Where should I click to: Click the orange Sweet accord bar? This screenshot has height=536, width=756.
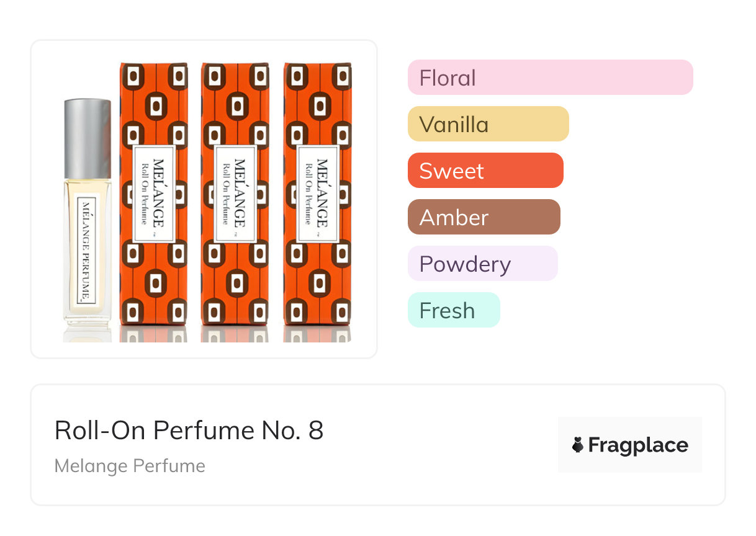click(x=485, y=171)
